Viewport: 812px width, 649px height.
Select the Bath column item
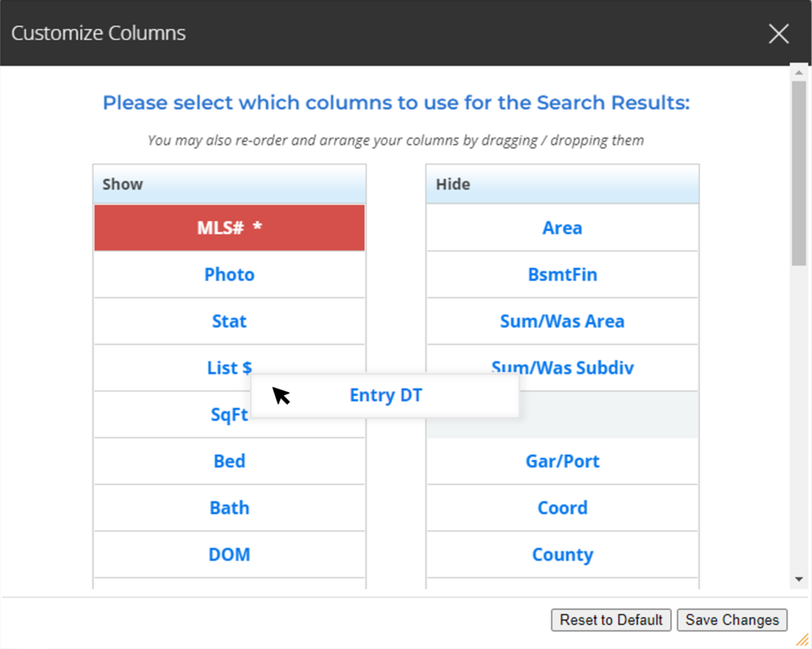pyautogui.click(x=229, y=508)
